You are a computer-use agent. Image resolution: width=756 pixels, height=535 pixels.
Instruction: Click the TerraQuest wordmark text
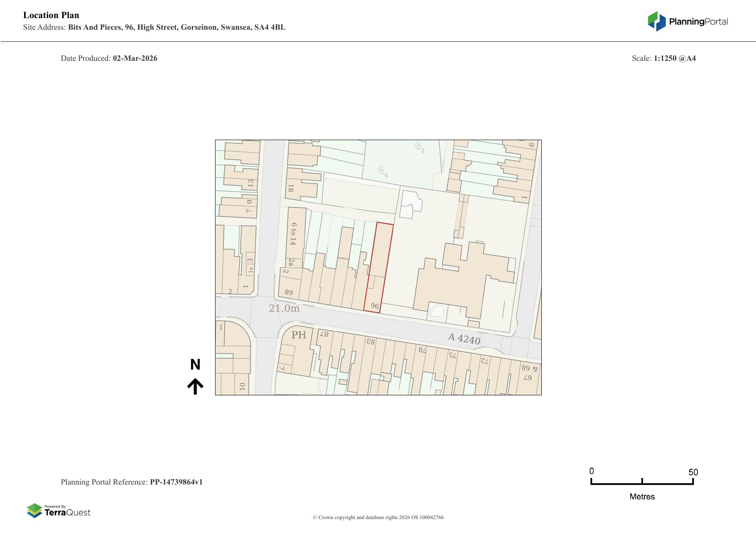(x=68, y=513)
